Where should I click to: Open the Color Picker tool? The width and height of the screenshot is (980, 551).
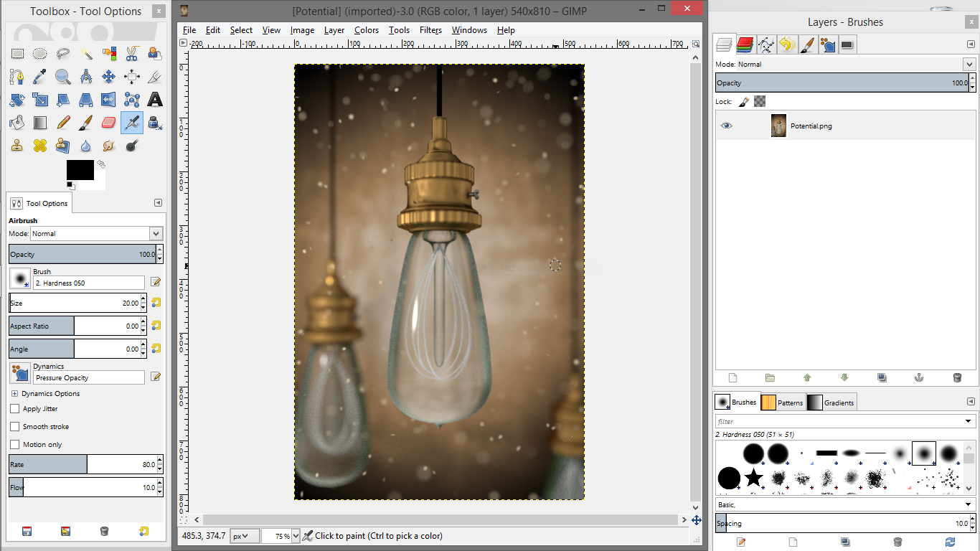pos(39,77)
